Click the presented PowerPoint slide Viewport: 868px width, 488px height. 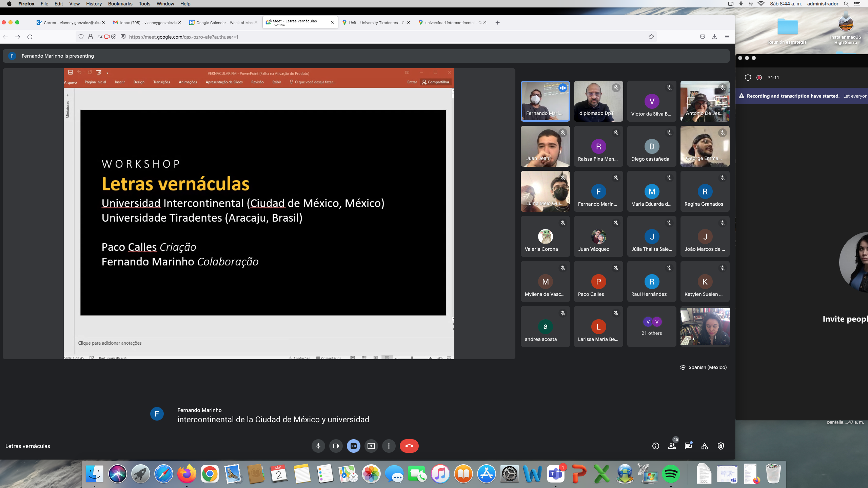263,212
